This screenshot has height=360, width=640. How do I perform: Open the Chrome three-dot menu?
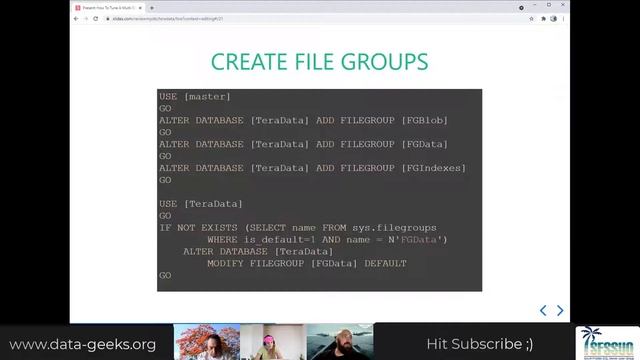point(564,19)
